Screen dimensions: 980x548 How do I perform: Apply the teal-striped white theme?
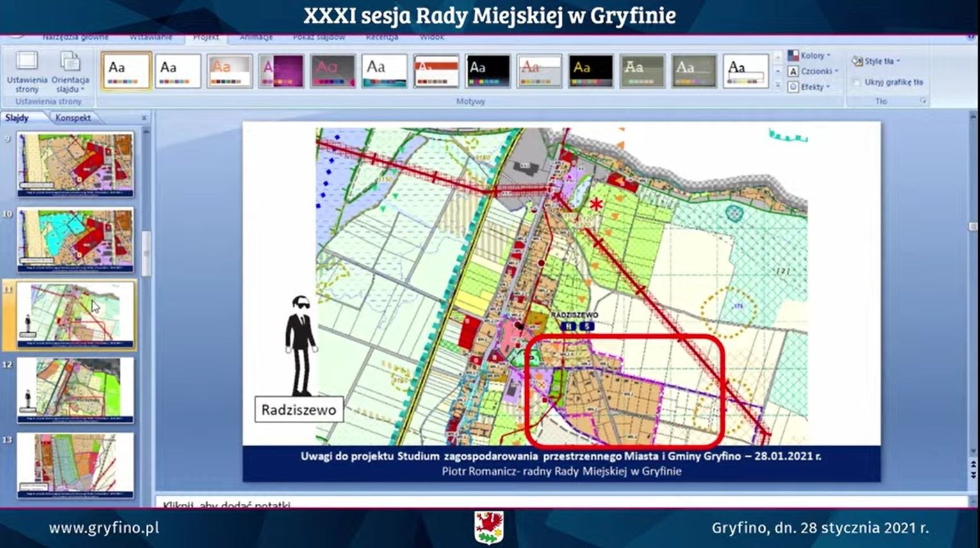384,70
